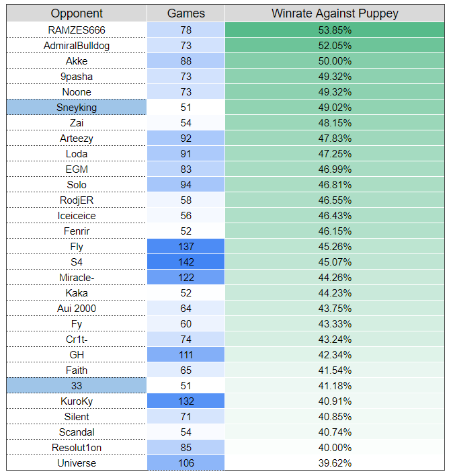Select the Universe opponent cell
This screenshot has height=476, width=451.
[x=77, y=463]
